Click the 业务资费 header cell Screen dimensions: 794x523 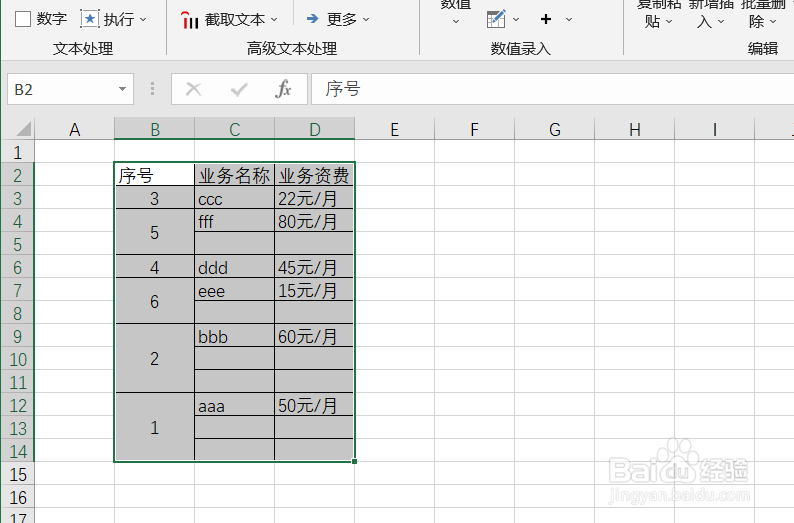click(x=314, y=175)
